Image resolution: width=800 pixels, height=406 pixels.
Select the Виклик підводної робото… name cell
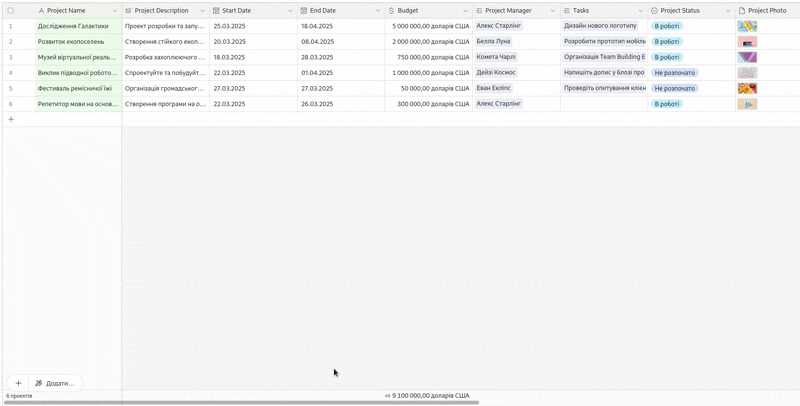pyautogui.click(x=78, y=73)
